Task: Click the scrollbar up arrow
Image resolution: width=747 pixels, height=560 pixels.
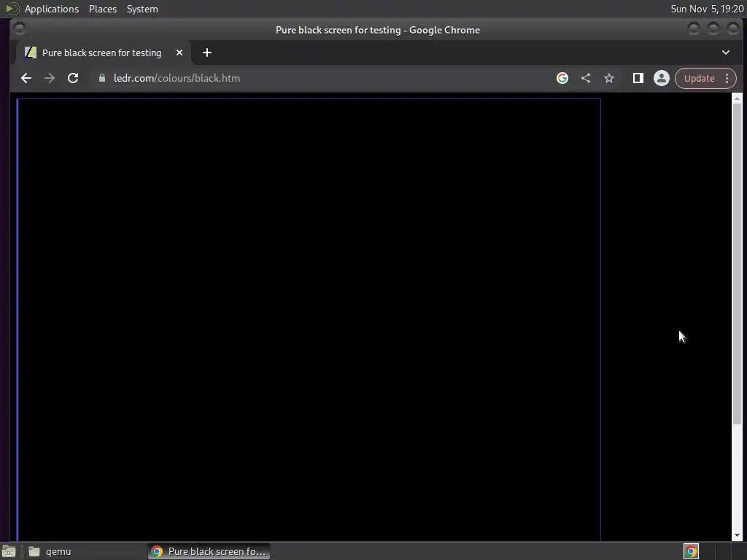Action: pos(737,98)
